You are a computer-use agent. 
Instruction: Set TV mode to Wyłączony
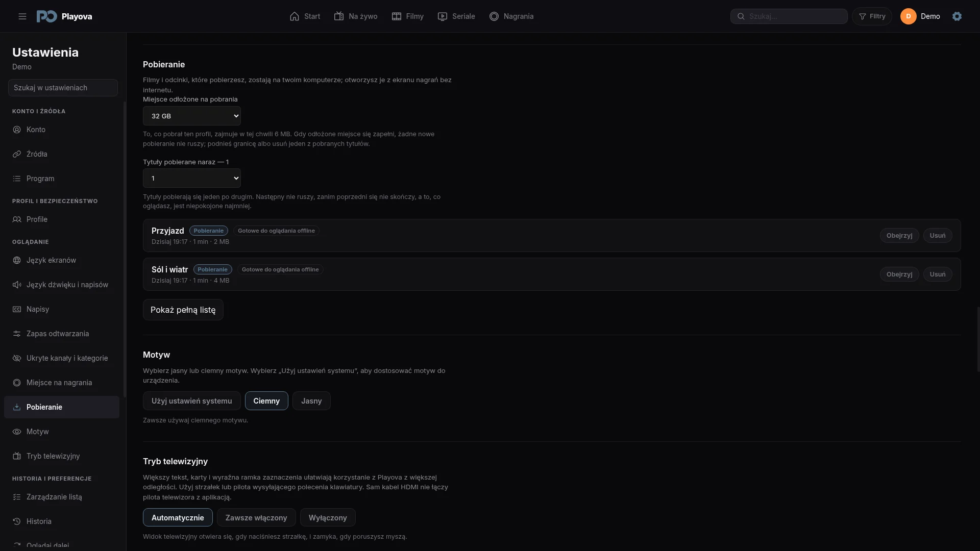(328, 517)
